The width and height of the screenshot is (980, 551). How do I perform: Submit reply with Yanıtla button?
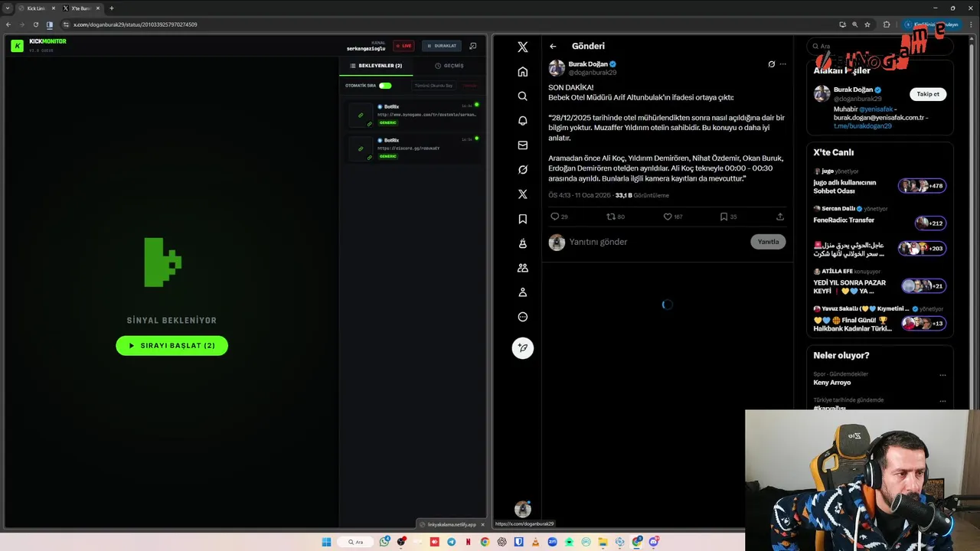[768, 242]
